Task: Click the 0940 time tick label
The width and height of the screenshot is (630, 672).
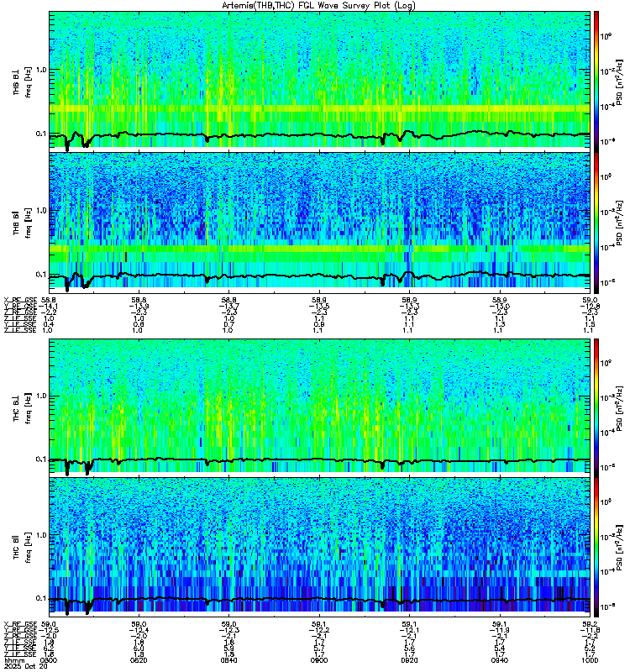Action: click(500, 660)
